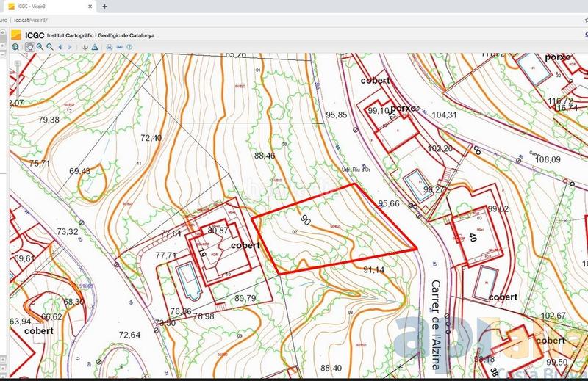588x381 pixels.
Task: Go to next map view arrow
Action: (71, 47)
